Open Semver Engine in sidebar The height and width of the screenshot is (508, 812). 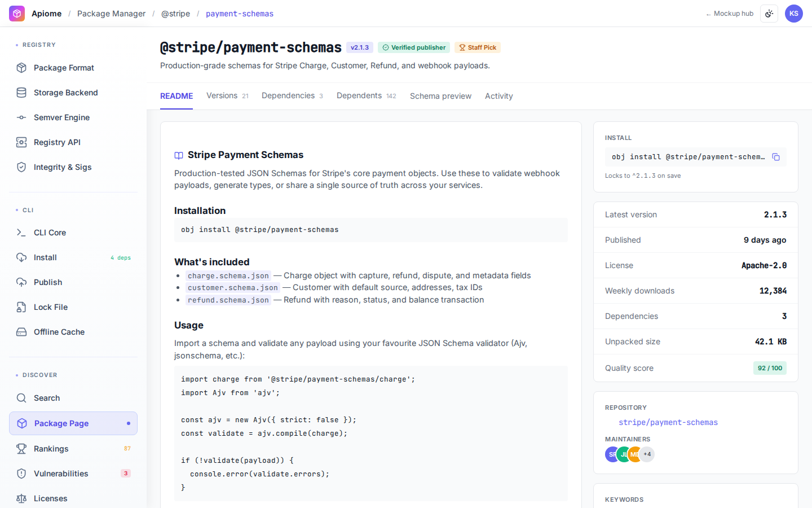click(73, 117)
